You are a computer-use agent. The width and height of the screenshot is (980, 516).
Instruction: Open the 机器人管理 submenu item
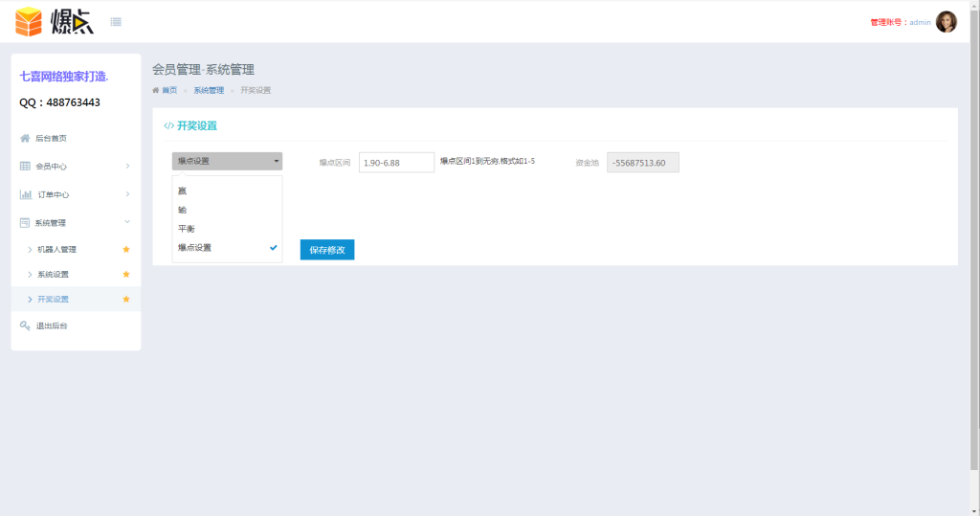(x=56, y=250)
